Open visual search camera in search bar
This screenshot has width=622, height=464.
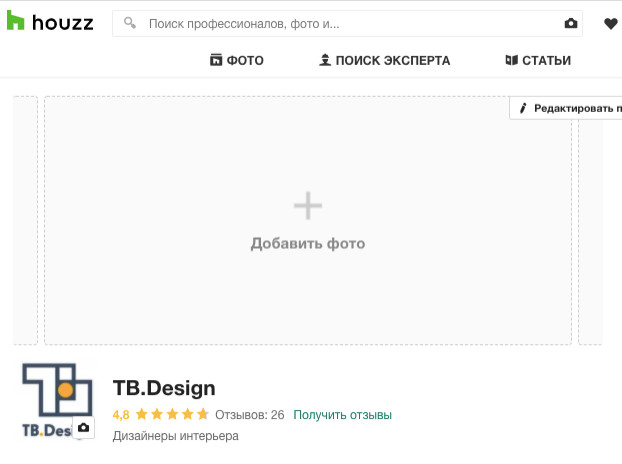click(571, 23)
